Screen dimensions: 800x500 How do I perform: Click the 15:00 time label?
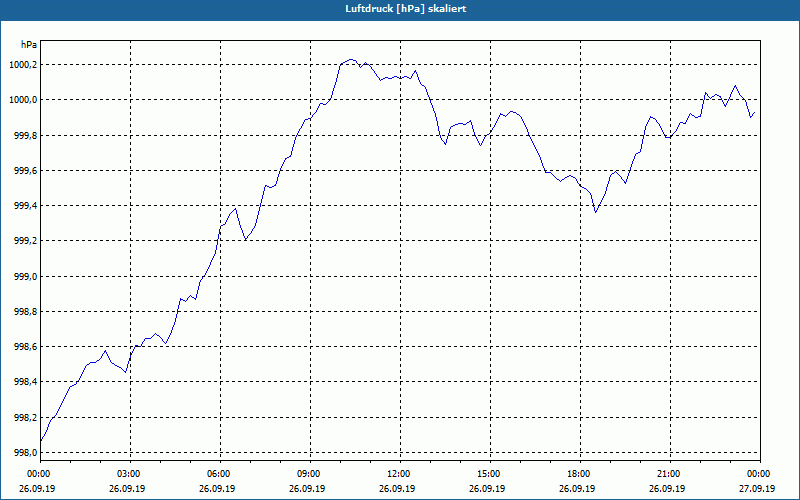[490, 474]
